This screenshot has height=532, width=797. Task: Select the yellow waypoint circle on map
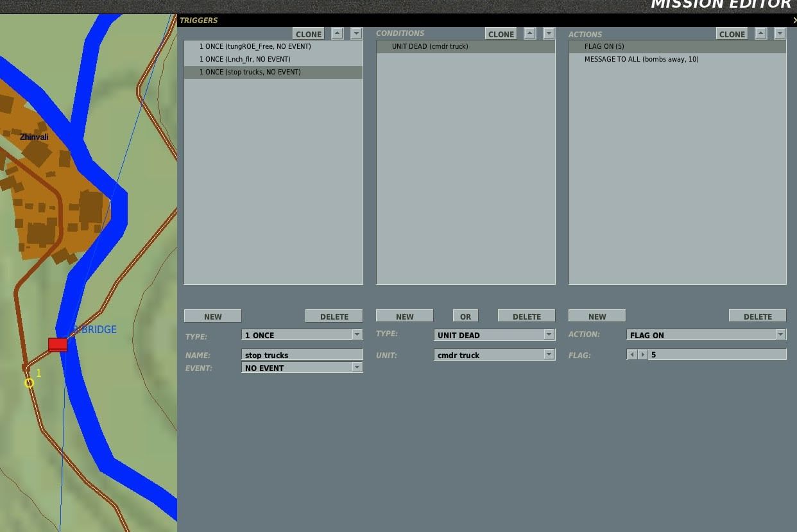tap(29, 383)
